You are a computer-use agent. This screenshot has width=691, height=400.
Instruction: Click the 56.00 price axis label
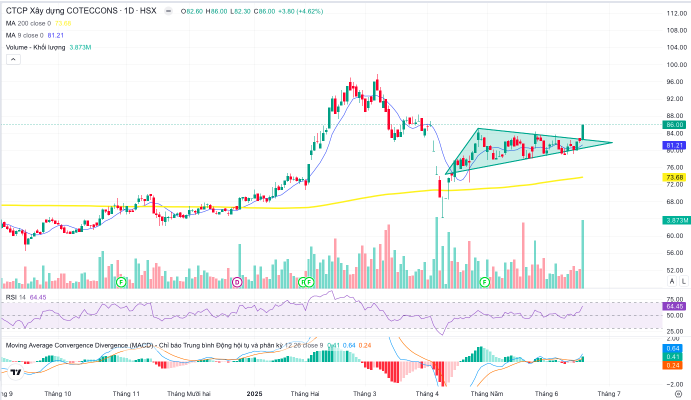676,253
